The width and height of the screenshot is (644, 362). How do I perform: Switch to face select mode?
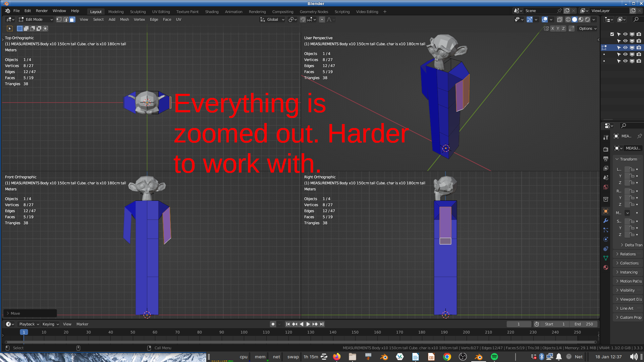[x=72, y=19]
